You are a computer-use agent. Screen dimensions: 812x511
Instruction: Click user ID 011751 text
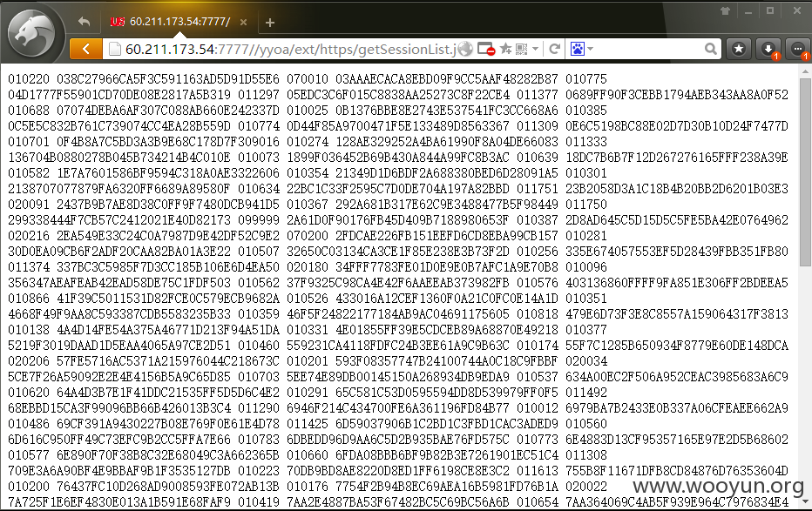point(537,189)
